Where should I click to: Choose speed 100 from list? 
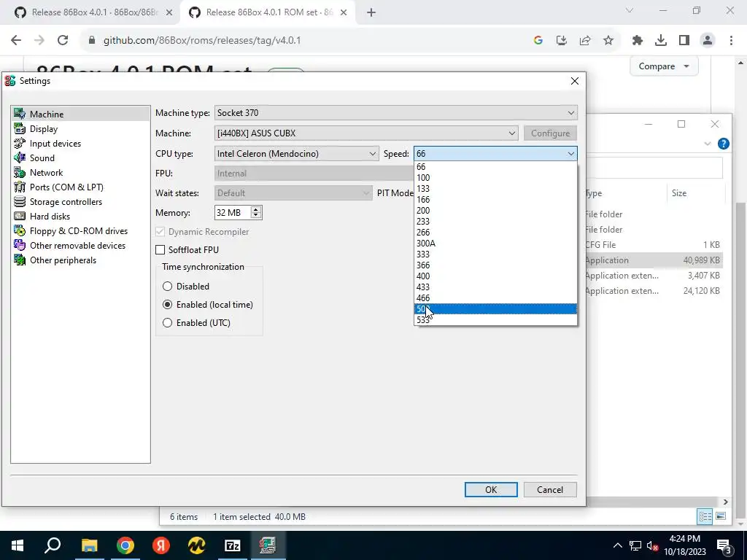pyautogui.click(x=495, y=178)
